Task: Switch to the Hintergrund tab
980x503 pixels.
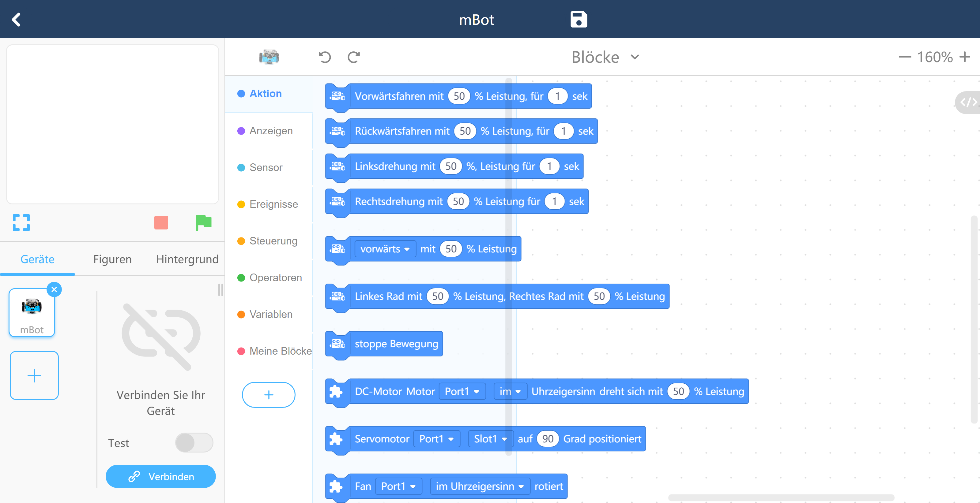Action: tap(187, 259)
